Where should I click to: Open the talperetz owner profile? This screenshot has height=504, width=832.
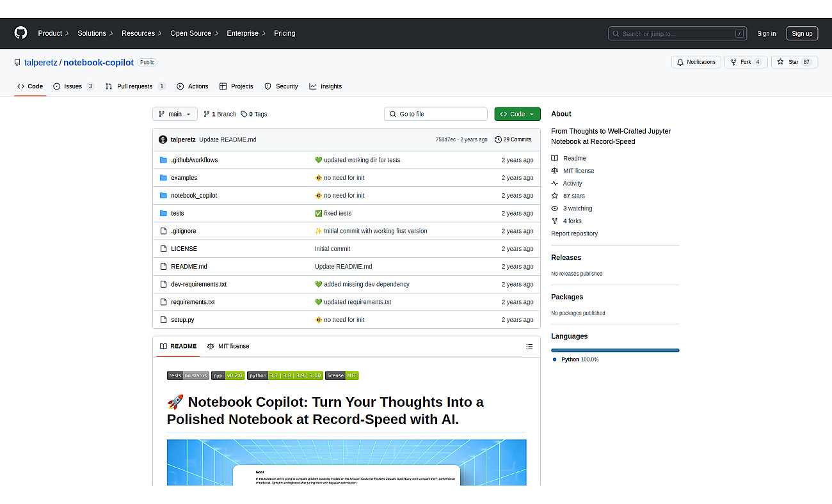[41, 62]
